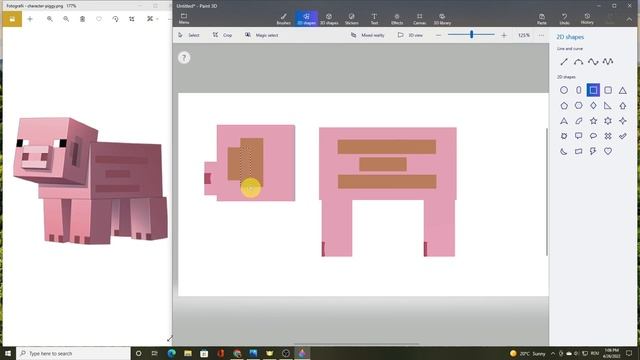Viewport: 640px width, 360px height.
Task: Select the checkmark 2D shape
Action: 622,136
